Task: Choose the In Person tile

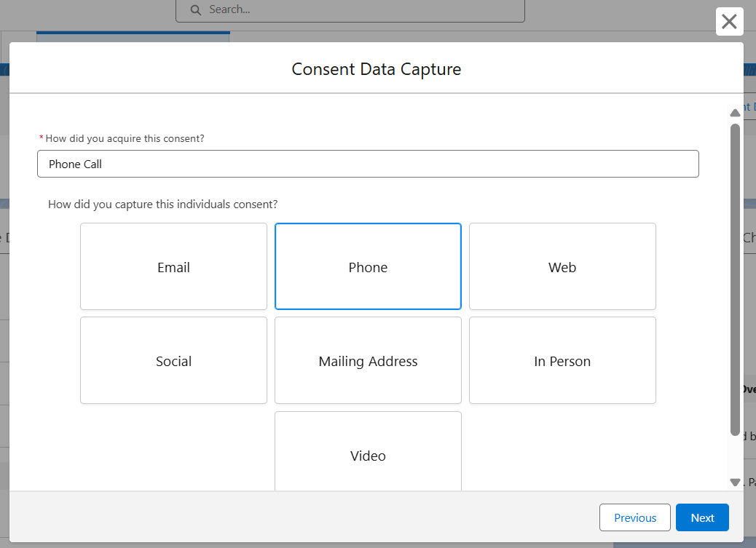Action: tap(562, 360)
